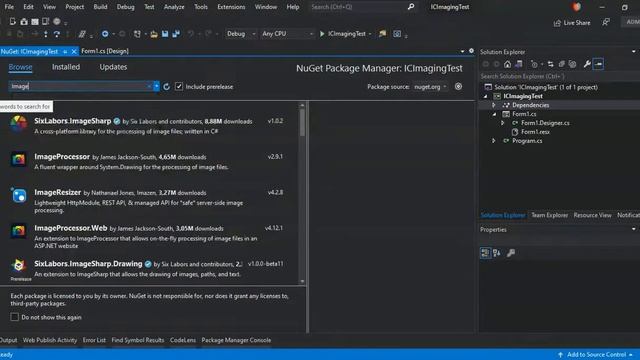Switch to the Installed tab
The image size is (640, 360).
pos(66,67)
